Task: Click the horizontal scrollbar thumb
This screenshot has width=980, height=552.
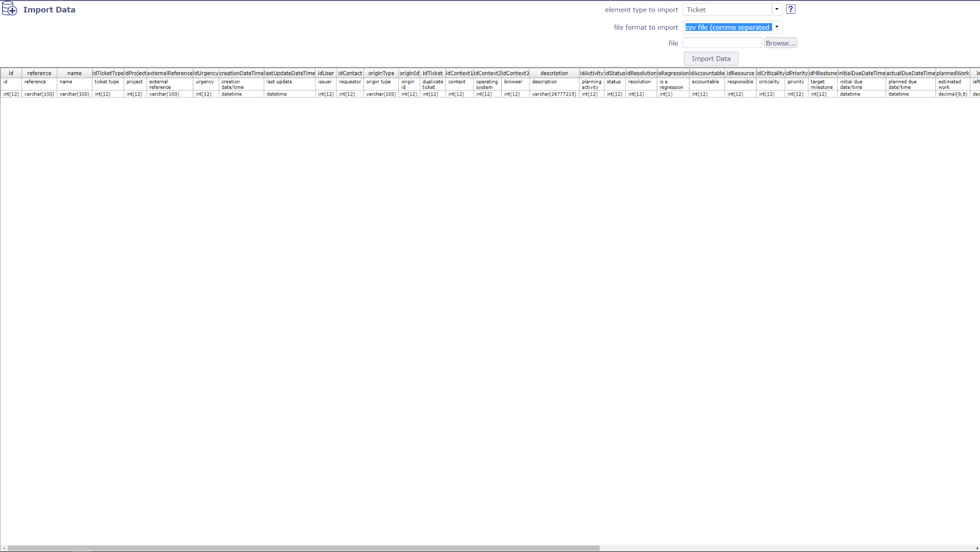Action: 303,548
